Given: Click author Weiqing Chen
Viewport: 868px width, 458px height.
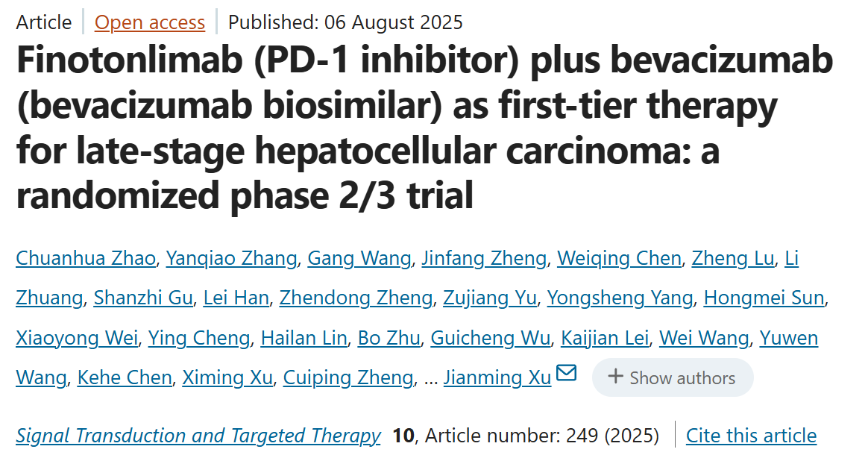Looking at the screenshot, I should [x=620, y=258].
